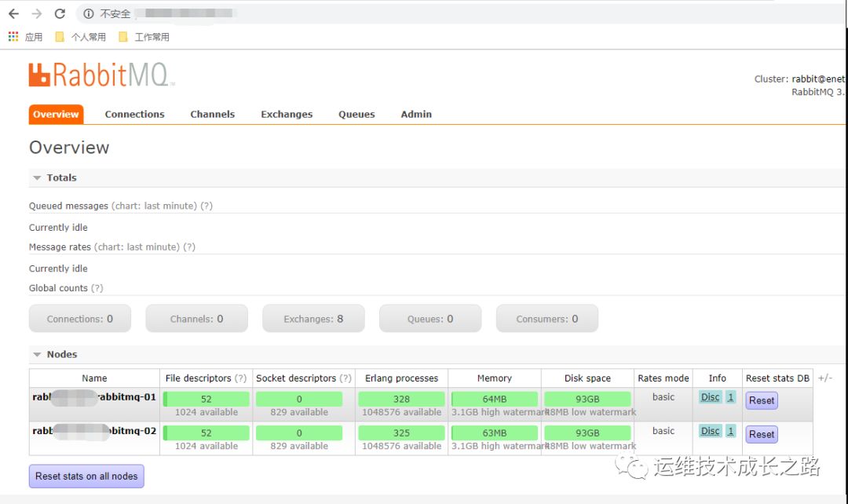
Task: Click the Queues: 0 count button
Action: 430,319
